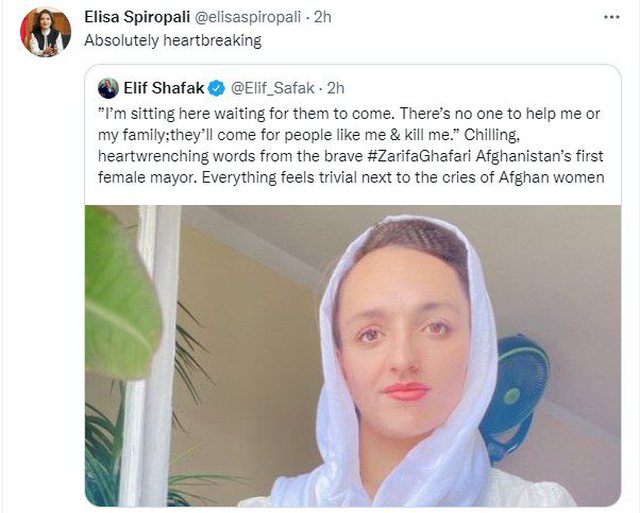Viewport: 640px width, 513px height.
Task: Open the photo of woman in white headscarf
Action: pos(353,355)
